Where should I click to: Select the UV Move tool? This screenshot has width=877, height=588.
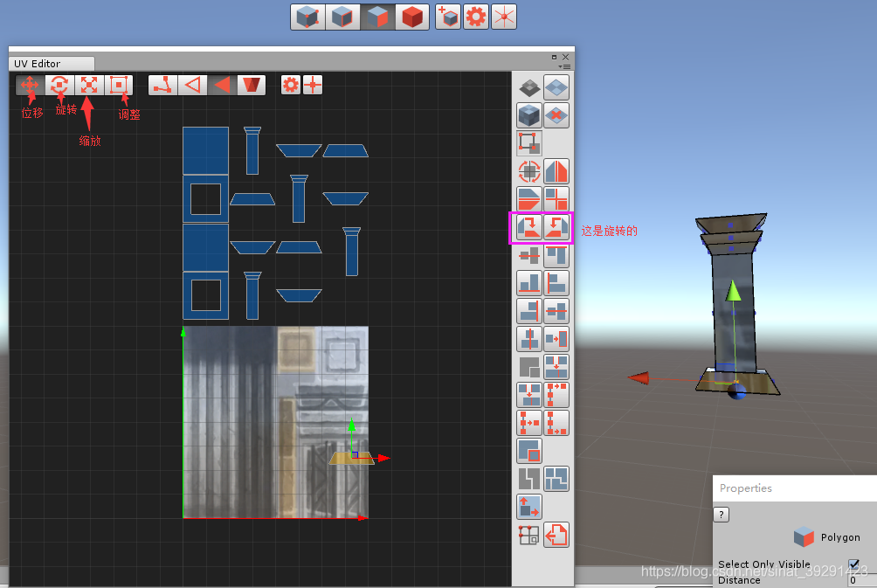[x=30, y=85]
